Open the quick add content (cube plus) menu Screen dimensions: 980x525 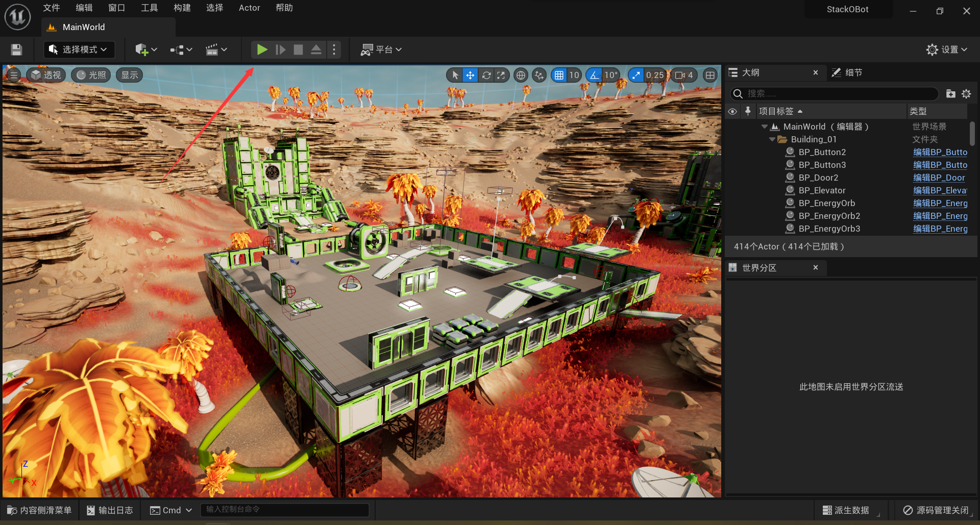pyautogui.click(x=145, y=49)
